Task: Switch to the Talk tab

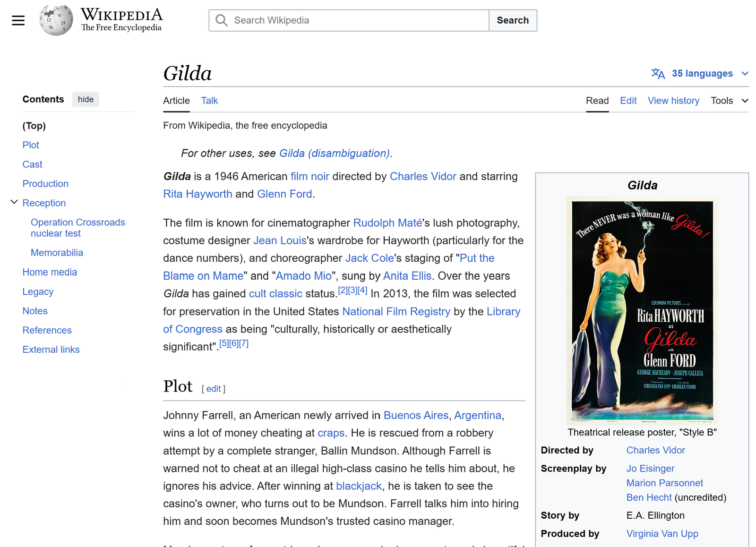Action: 209,101
